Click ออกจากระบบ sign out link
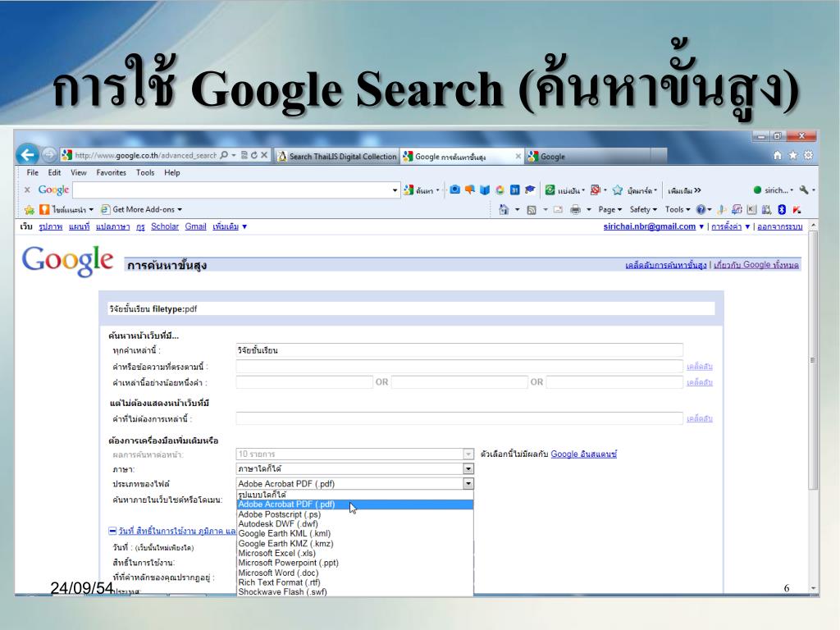The width and height of the screenshot is (840, 630). click(779, 226)
